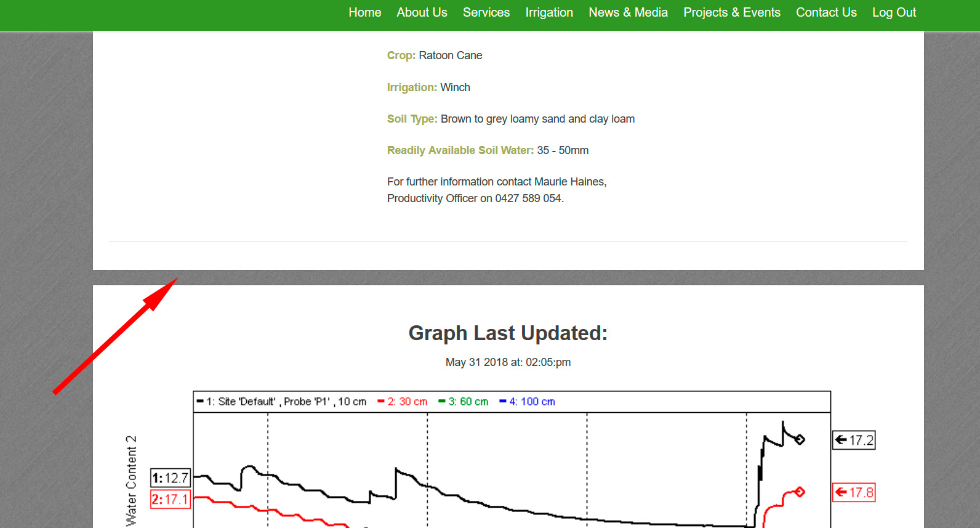This screenshot has height=528, width=980.
Task: Select the black 1:12.7 value label
Action: tap(170, 478)
